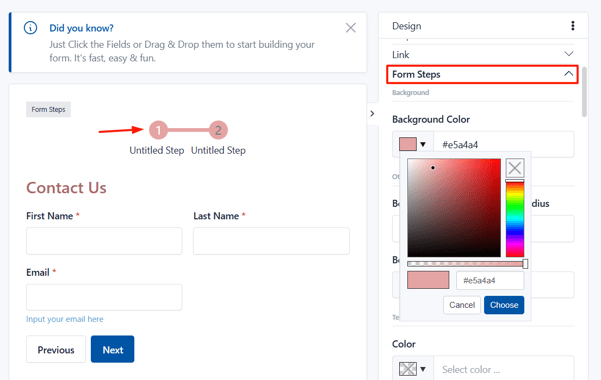Click the info icon in Did you know banner
This screenshot has height=380, width=601.
[x=30, y=28]
